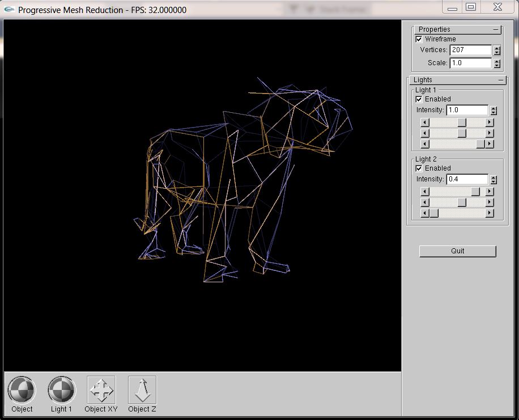Click left arrow of Light 2 middle slider
Image resolution: width=519 pixels, height=420 pixels.
[425, 202]
